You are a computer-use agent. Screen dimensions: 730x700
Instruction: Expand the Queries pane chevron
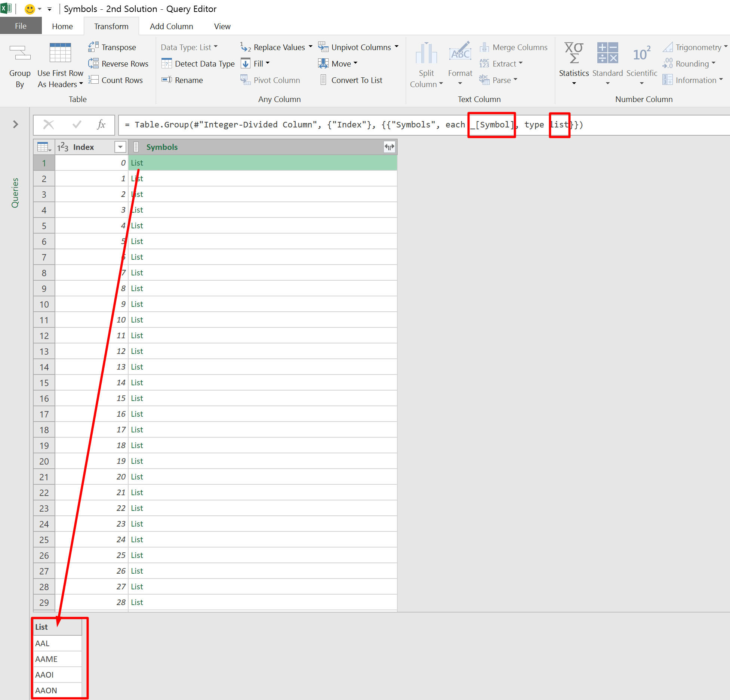16,124
